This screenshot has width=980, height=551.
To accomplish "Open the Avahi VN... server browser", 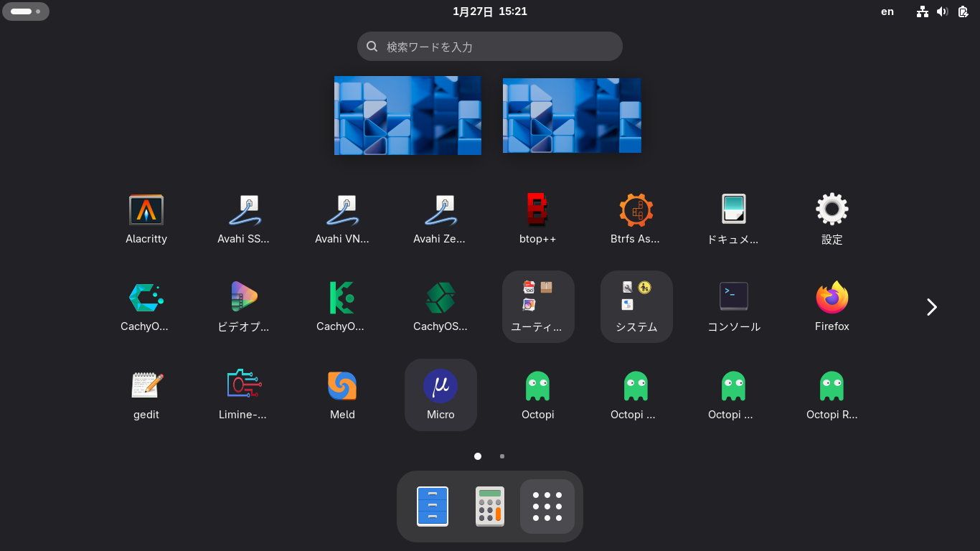I will (342, 219).
